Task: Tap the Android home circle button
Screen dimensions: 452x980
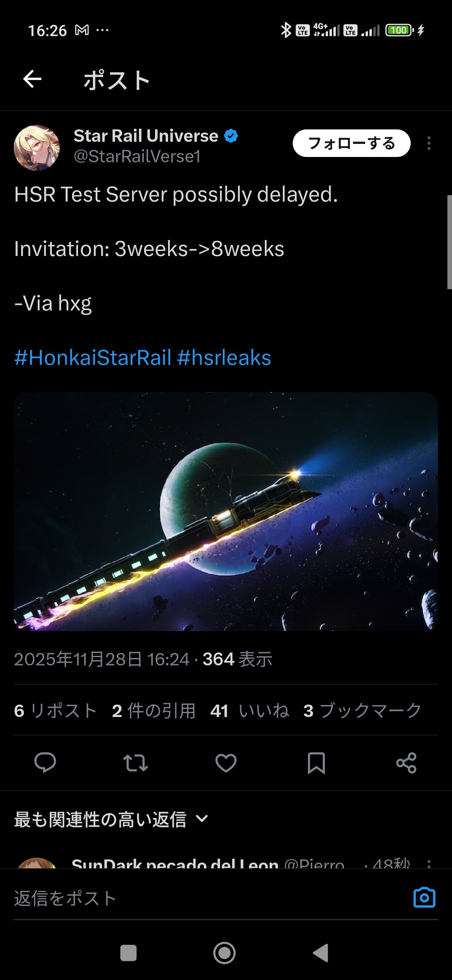Action: pos(224,953)
